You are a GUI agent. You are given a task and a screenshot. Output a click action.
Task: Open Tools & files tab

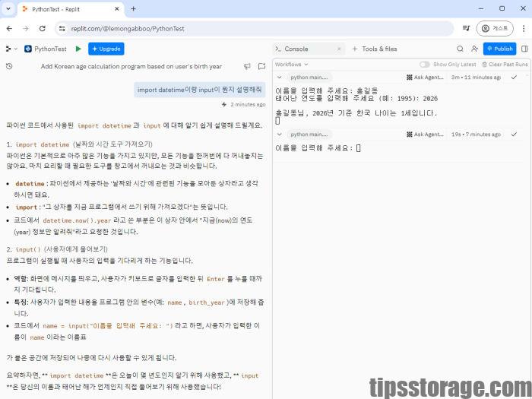(375, 49)
